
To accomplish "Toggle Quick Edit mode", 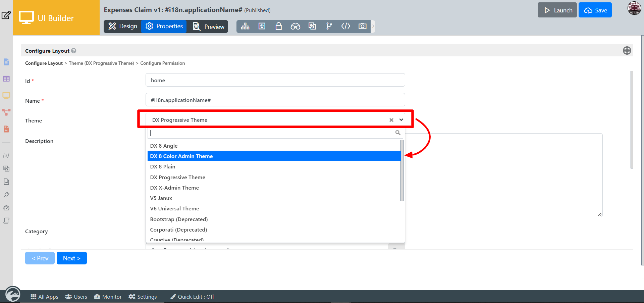I will tap(192, 297).
